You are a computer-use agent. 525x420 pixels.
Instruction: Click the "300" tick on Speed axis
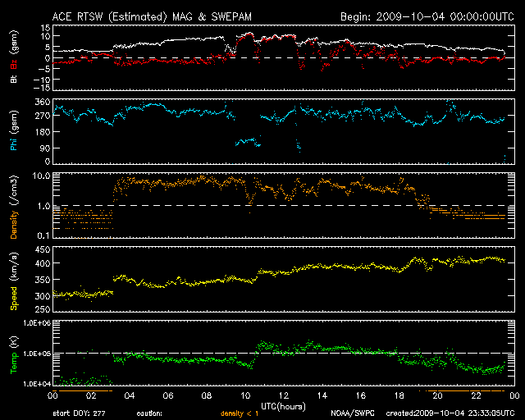43,296
